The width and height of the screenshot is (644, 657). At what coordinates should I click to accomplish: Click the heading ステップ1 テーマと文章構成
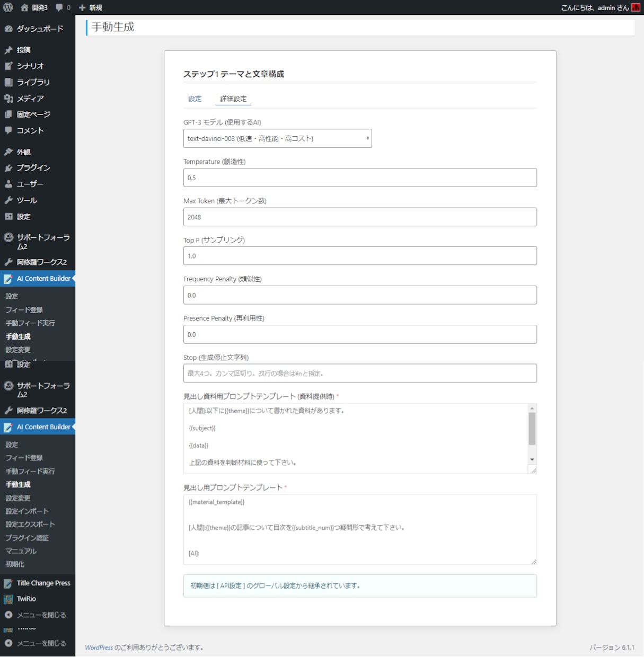[234, 74]
